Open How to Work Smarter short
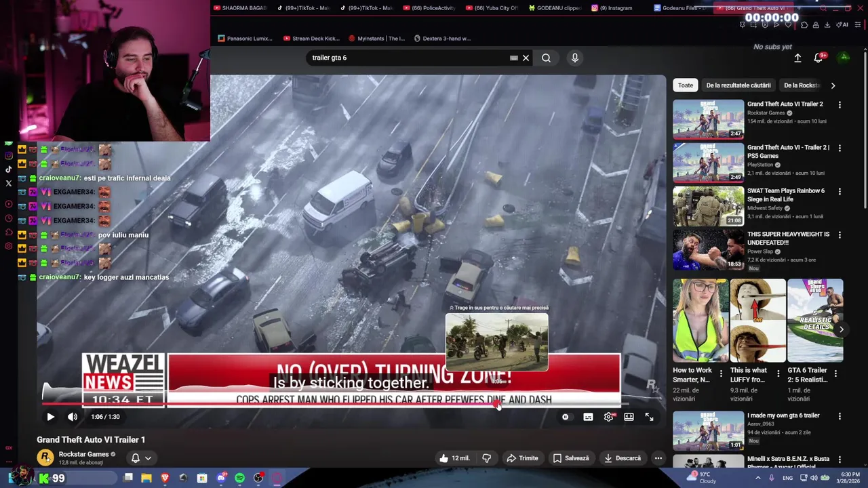Screen dimensions: 868x488 coord(700,320)
